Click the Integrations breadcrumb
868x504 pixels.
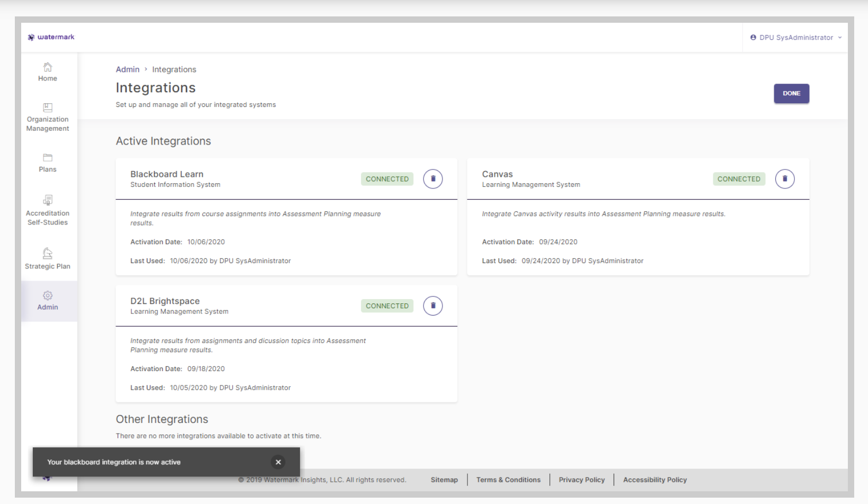174,69
